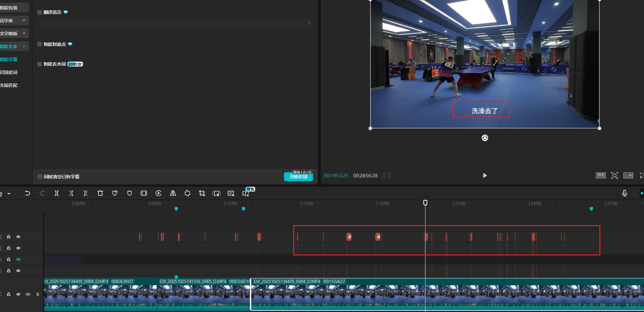Click the 开始识别 button

298,177
